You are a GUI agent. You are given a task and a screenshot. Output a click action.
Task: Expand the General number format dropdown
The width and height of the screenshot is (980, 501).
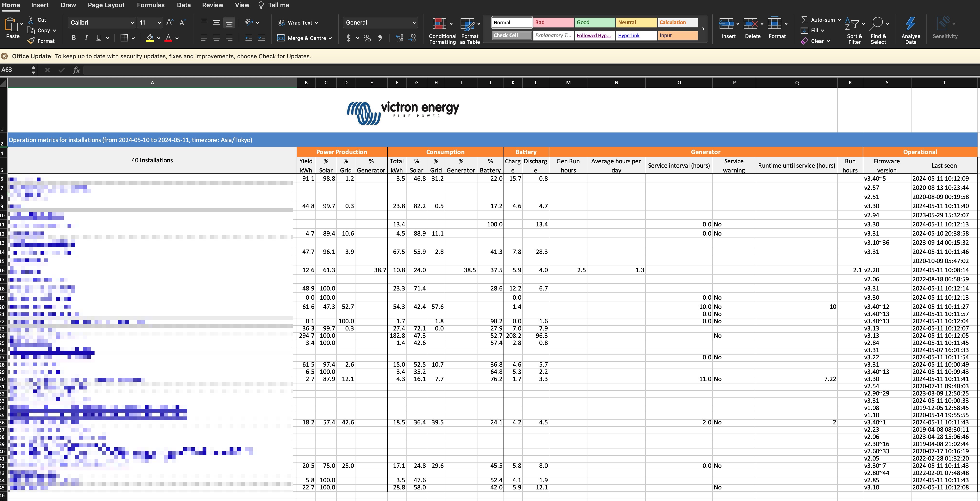tap(414, 23)
